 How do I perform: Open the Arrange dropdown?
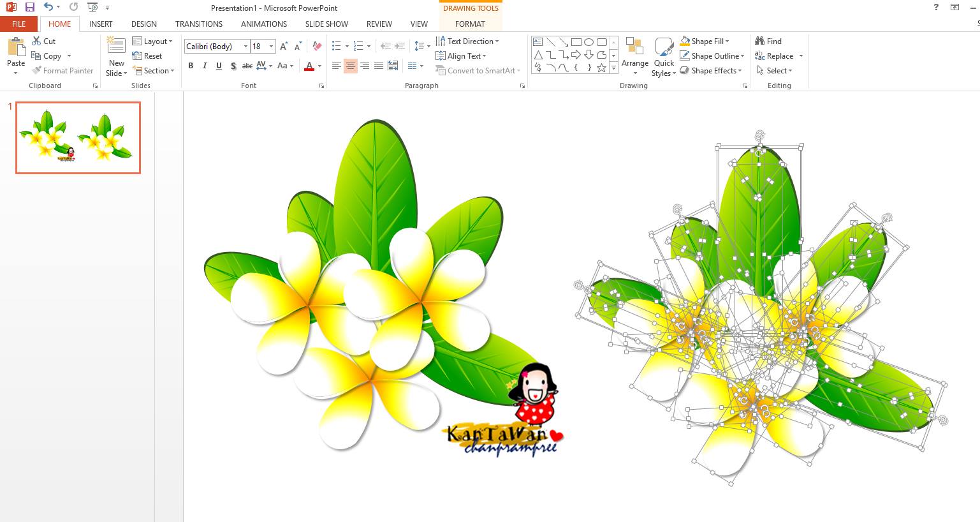[635, 57]
